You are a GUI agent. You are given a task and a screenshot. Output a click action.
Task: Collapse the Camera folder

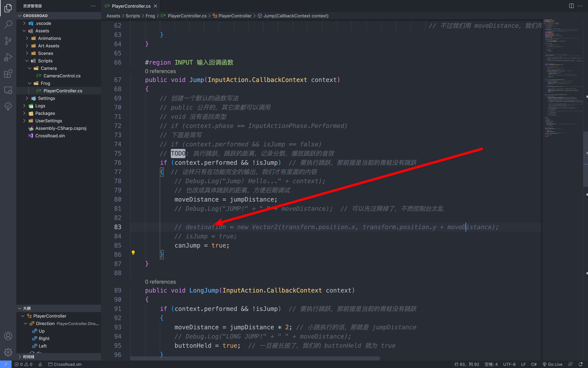[x=59, y=68]
